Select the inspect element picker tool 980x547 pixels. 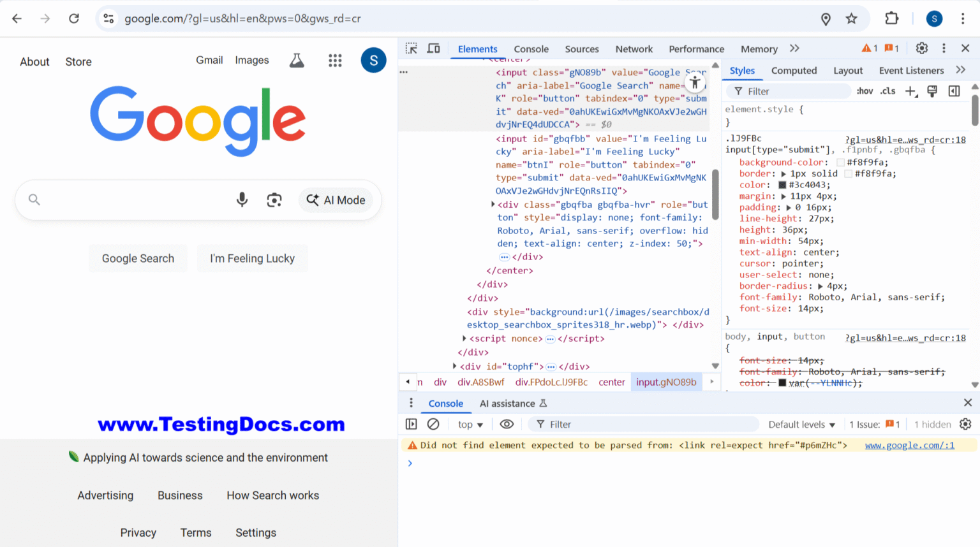click(x=411, y=48)
